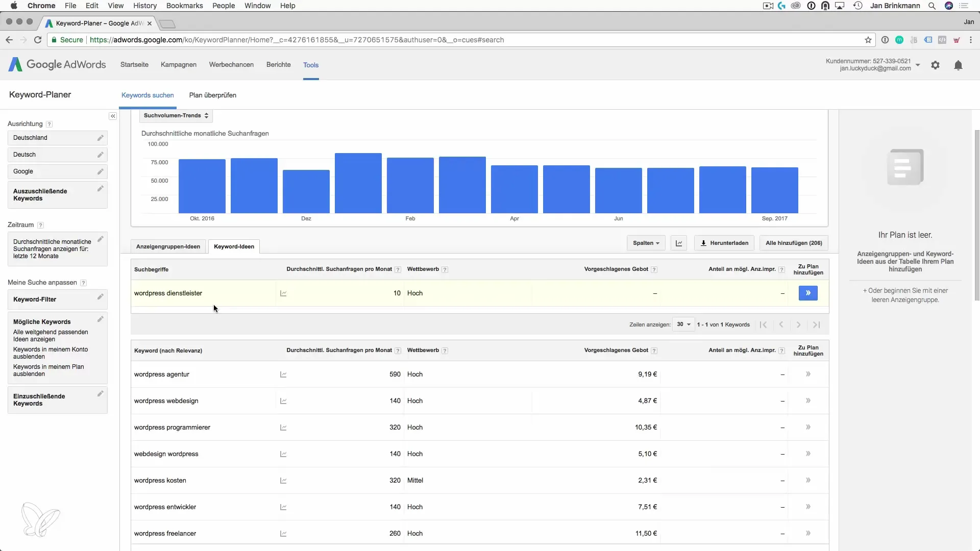Show trend chart for webdesign wordpress
The height and width of the screenshot is (551, 980).
pyautogui.click(x=283, y=454)
